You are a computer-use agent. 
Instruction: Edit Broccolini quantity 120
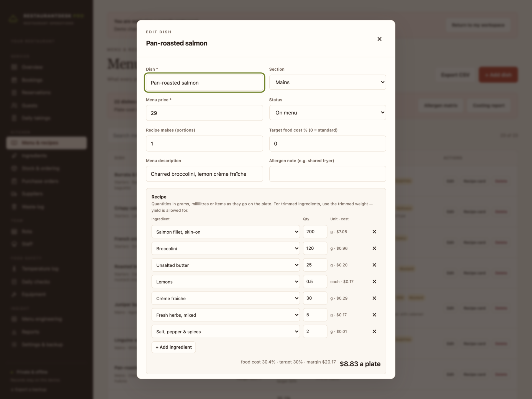click(x=315, y=248)
